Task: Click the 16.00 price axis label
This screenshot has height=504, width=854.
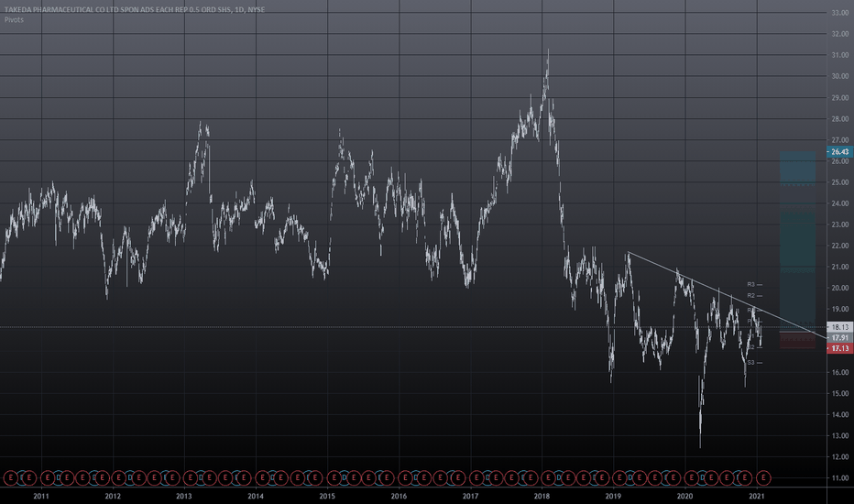Action: [x=840, y=372]
